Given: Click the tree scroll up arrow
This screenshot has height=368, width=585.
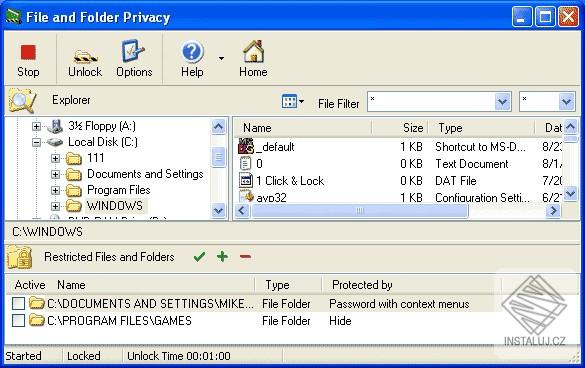Looking at the screenshot, I should click(218, 127).
